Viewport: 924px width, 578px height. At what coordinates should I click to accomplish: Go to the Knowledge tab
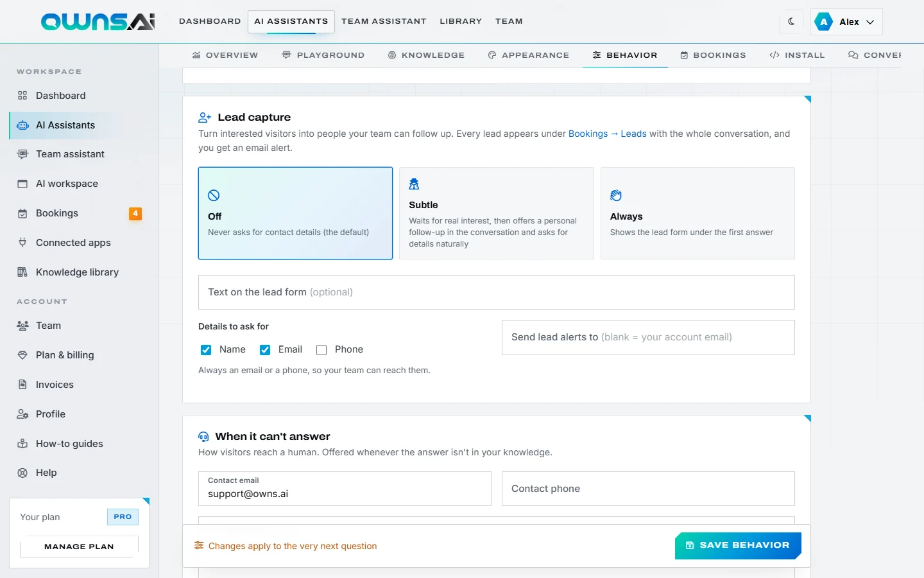tap(427, 55)
